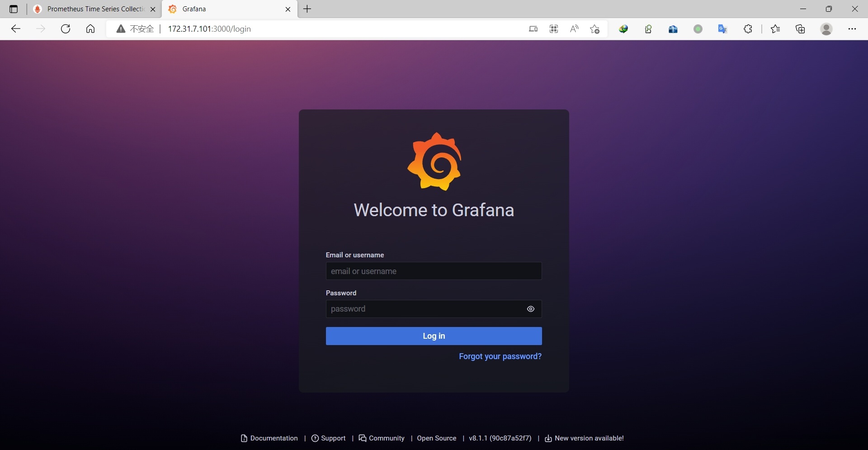Open the Support footer link
The height and width of the screenshot is (450, 868).
coord(329,438)
